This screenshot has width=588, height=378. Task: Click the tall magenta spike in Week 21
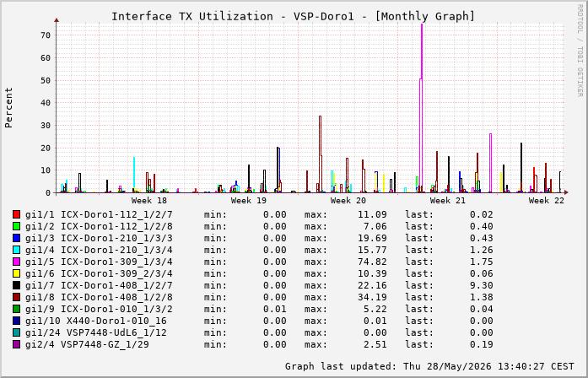click(x=422, y=109)
